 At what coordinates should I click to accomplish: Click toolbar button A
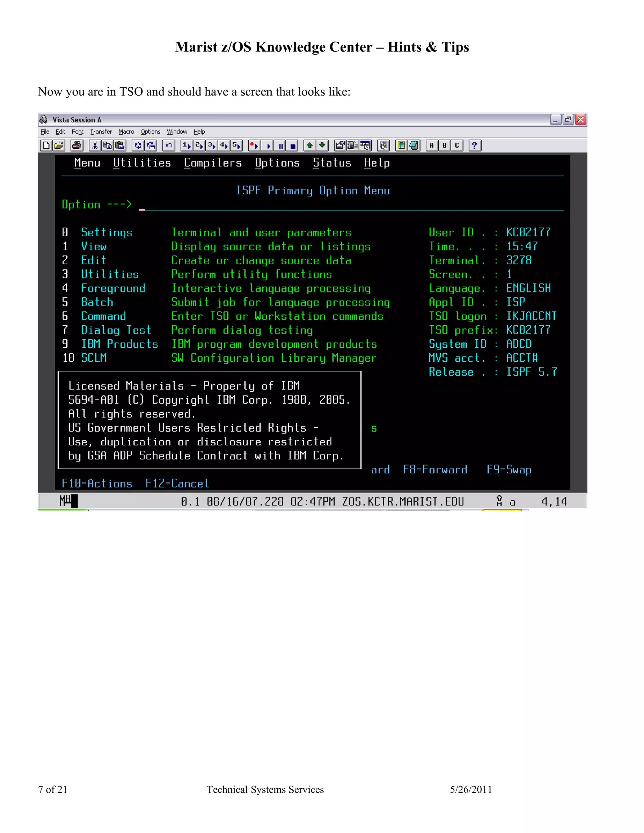click(x=431, y=145)
